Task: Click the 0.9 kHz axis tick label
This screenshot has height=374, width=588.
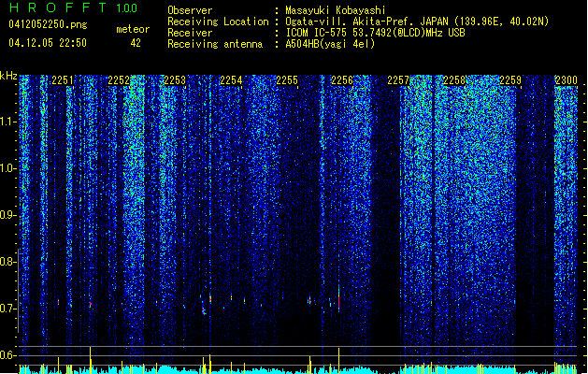Action: pyautogui.click(x=8, y=215)
